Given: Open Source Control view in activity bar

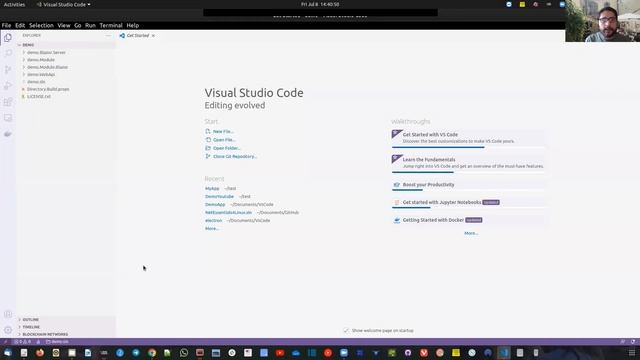Looking at the screenshot, I should pyautogui.click(x=8, y=69).
